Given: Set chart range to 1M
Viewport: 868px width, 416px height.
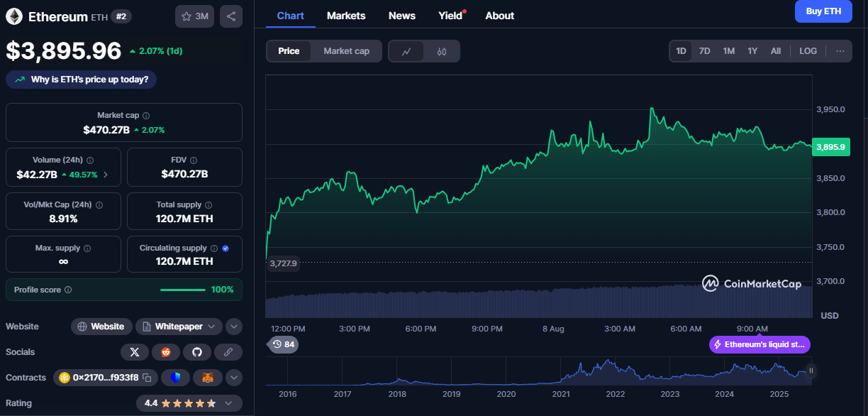Looking at the screenshot, I should (x=728, y=51).
